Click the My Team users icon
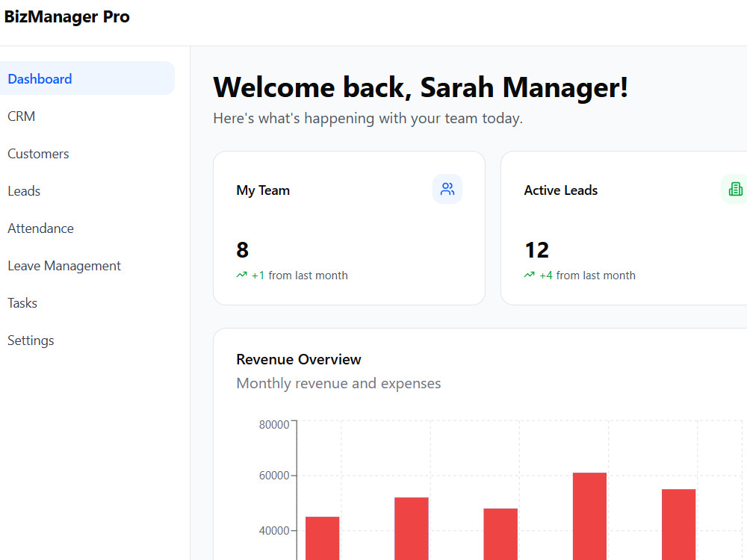This screenshot has width=747, height=560. [447, 189]
